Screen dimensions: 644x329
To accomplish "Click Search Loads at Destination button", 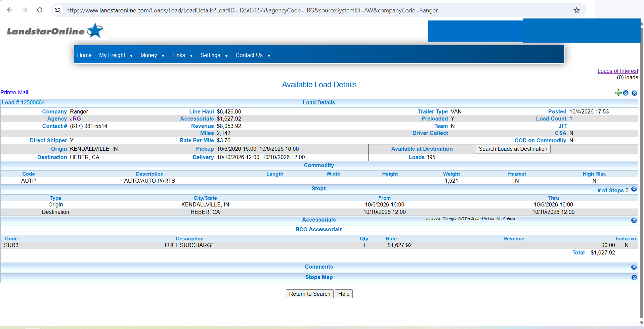I will [x=513, y=149].
